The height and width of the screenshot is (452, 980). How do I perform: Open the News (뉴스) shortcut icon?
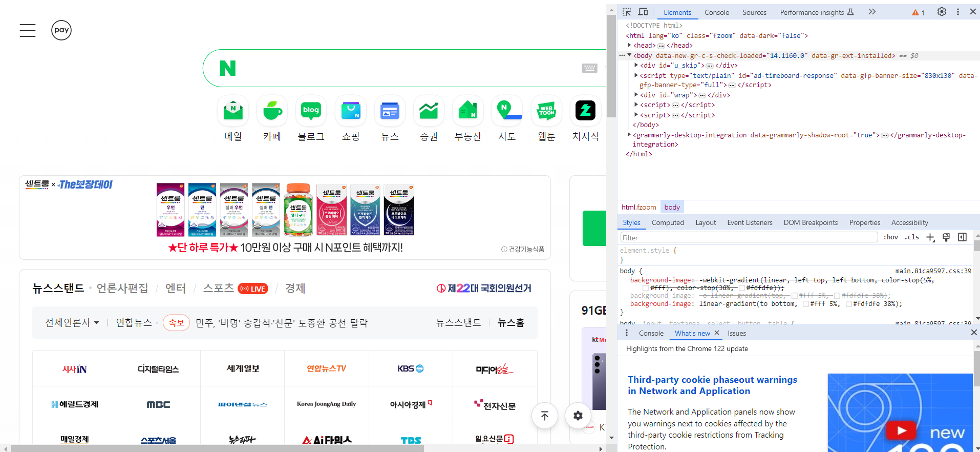390,111
